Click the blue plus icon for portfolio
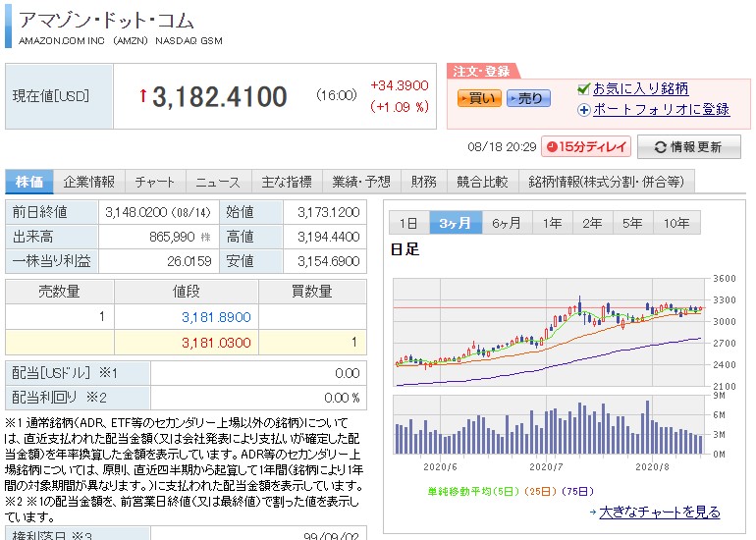Viewport: 756px width, 540px height. tap(584, 110)
